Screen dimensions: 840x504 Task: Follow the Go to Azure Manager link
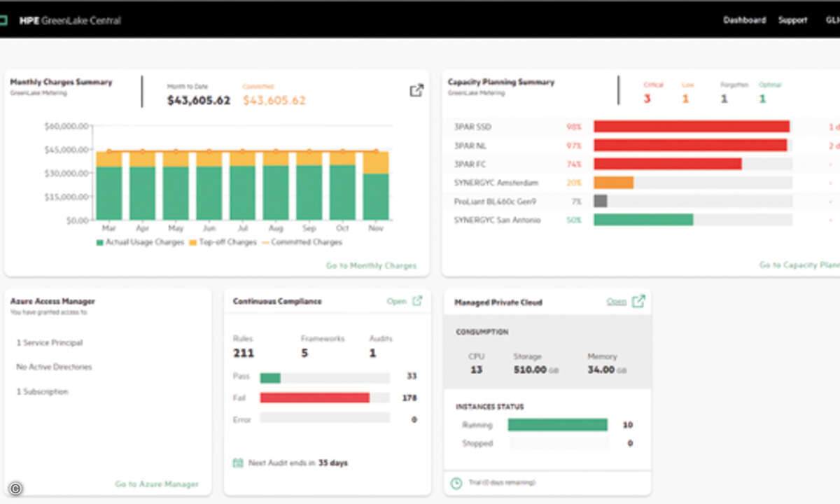[157, 484]
